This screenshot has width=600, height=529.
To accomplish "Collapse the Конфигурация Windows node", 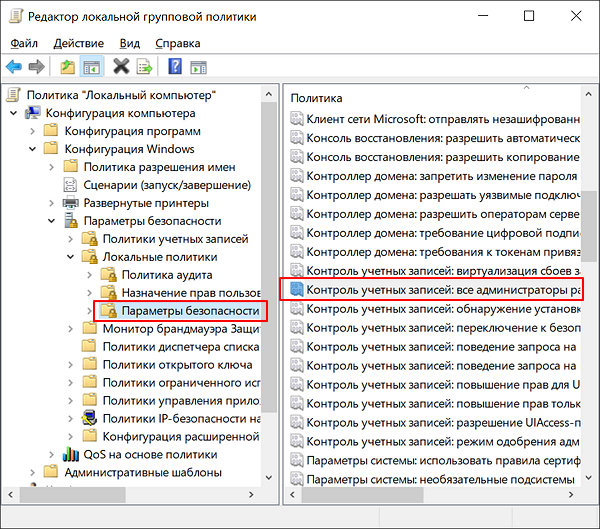I will pyautogui.click(x=33, y=149).
